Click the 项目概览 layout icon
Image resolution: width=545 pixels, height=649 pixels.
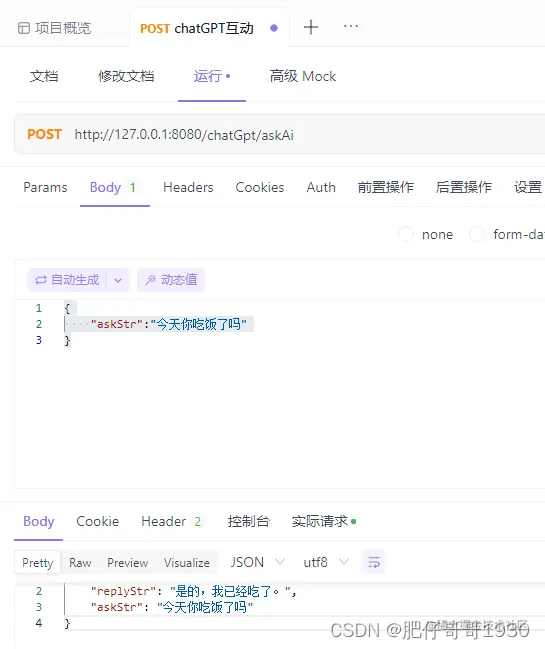click(24, 28)
